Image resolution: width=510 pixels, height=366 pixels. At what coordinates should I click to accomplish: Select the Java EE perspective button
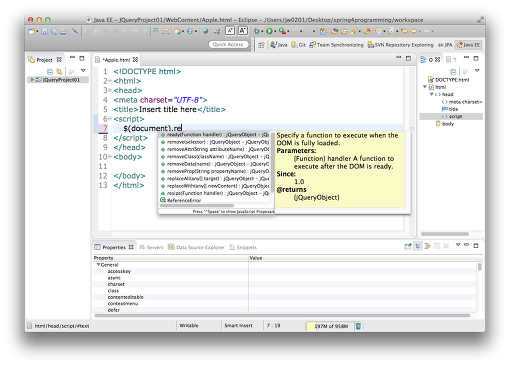468,45
